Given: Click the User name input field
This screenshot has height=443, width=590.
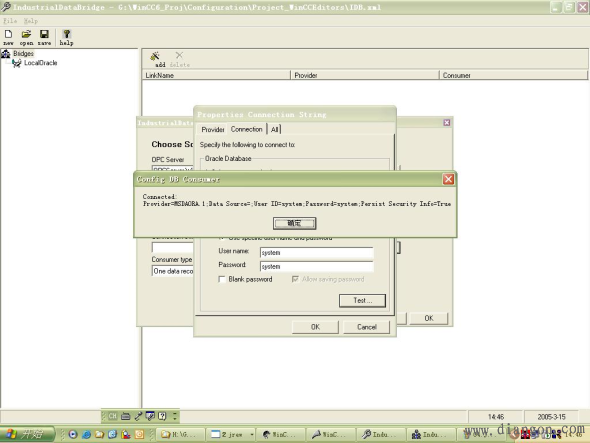Looking at the screenshot, I should (316, 253).
